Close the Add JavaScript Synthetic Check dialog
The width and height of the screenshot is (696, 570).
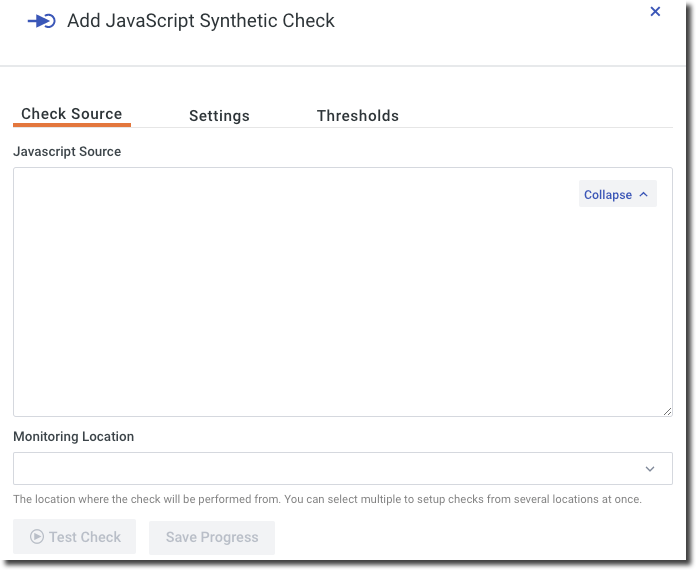point(655,12)
